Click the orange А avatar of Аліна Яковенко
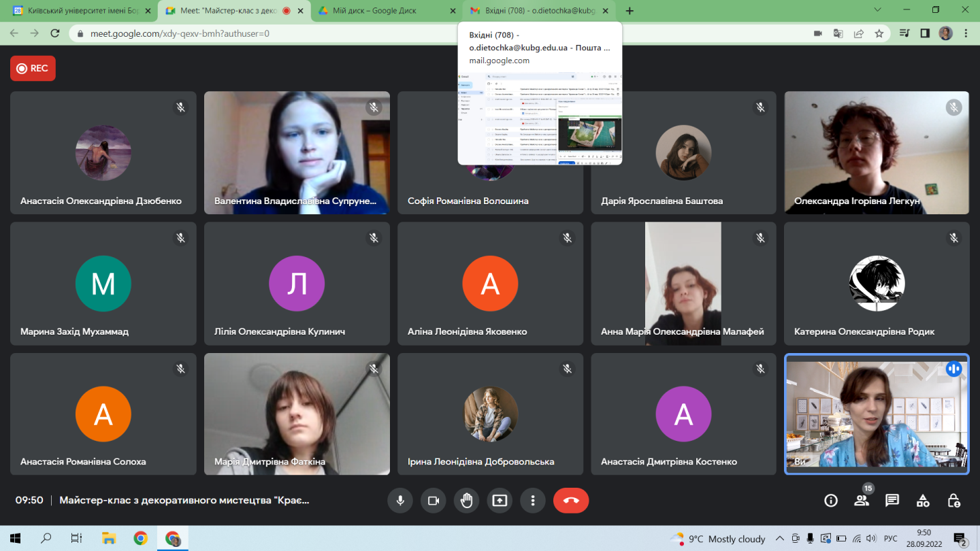Screen dimensions: 980x551 coord(490,283)
